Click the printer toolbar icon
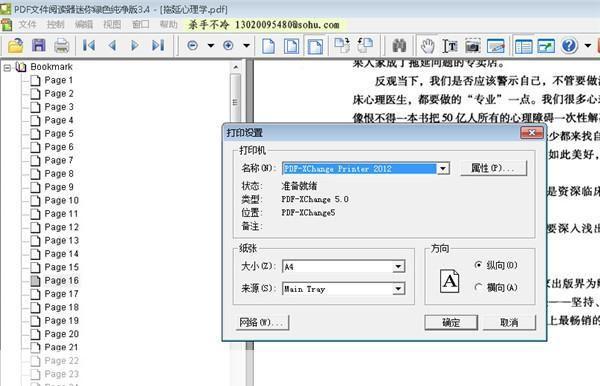Screen dimensions: 600x386 [x=61, y=46]
